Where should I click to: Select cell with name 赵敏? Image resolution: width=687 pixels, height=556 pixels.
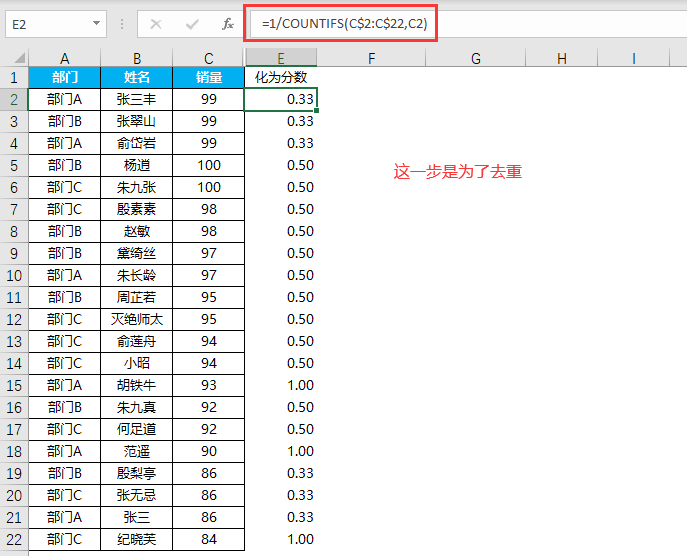point(137,231)
